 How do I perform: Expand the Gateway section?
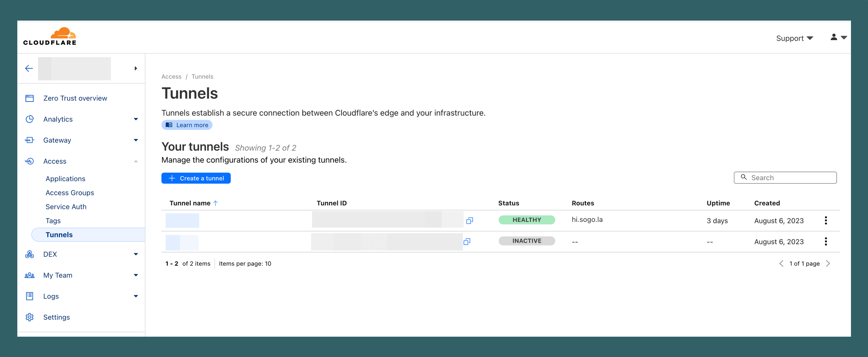pyautogui.click(x=136, y=140)
